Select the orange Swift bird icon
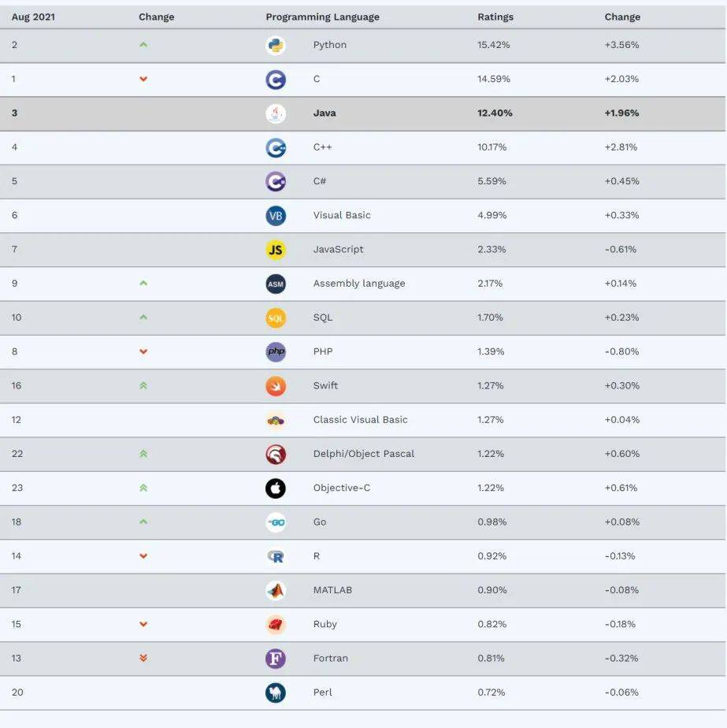This screenshot has width=727, height=728. (x=276, y=386)
